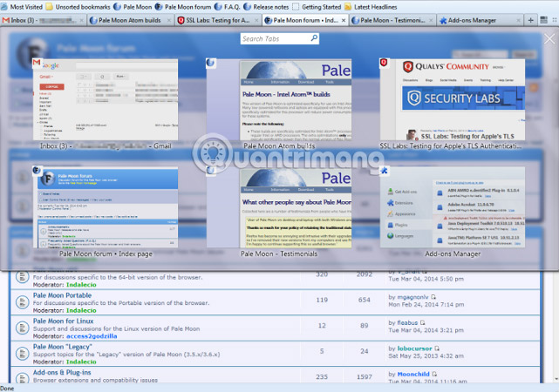Click the Getting Started bookmark

(320, 6)
